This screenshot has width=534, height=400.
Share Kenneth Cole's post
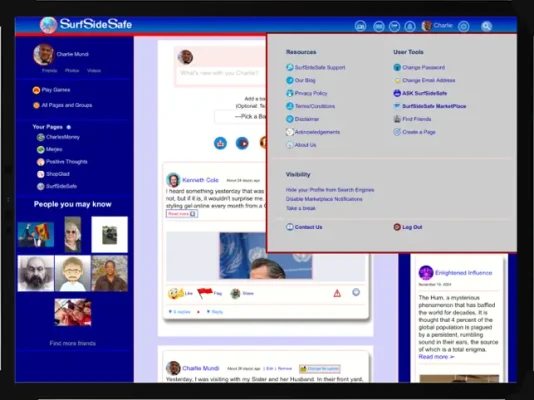click(x=242, y=293)
